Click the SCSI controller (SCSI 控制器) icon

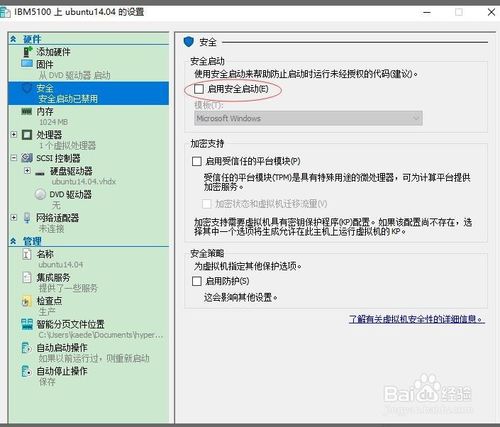pyautogui.click(x=27, y=158)
